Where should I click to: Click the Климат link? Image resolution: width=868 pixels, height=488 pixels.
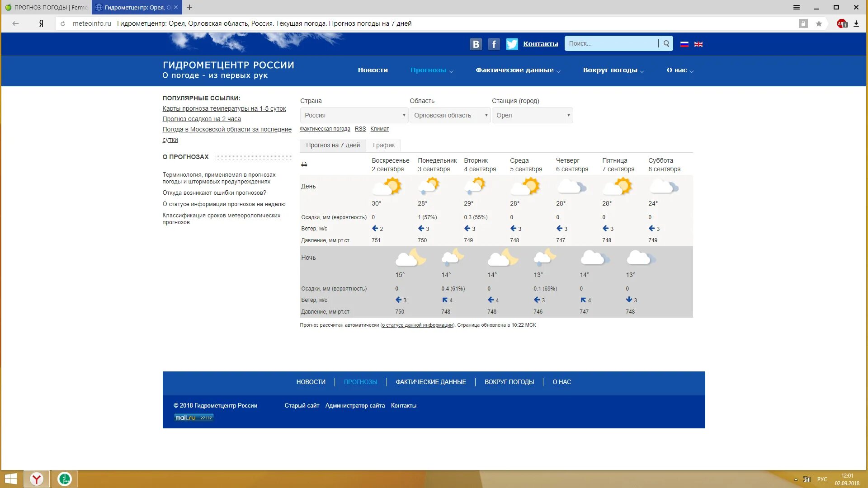tap(379, 129)
